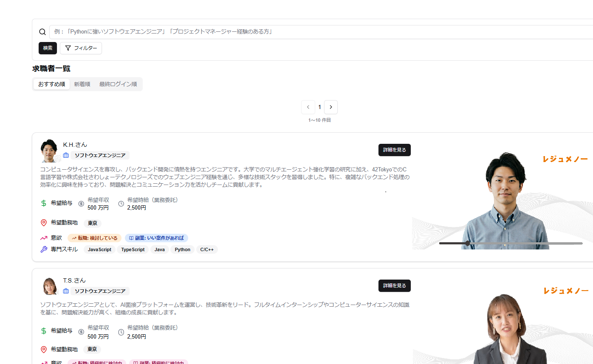
Task: Click 意欲 trend arrow icon in K.H.さん's card
Action: 43,238
